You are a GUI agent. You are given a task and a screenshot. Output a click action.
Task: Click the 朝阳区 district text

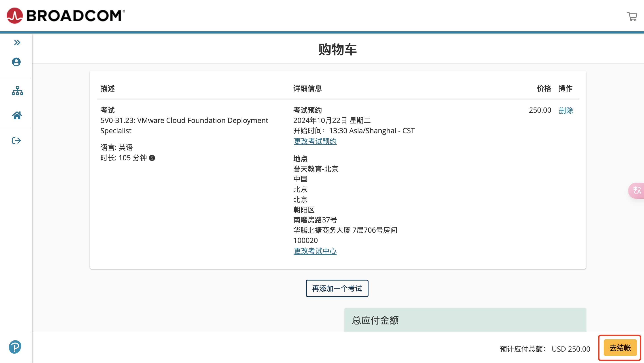tap(304, 210)
